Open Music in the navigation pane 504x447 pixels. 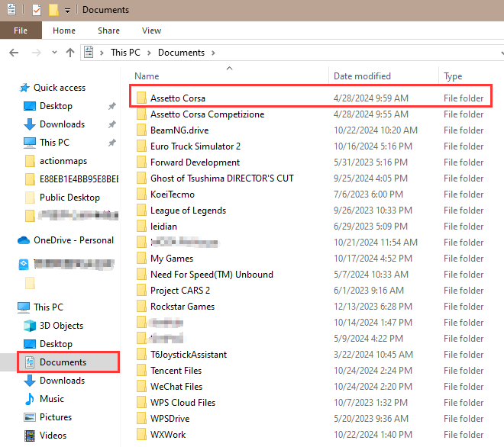click(x=52, y=399)
